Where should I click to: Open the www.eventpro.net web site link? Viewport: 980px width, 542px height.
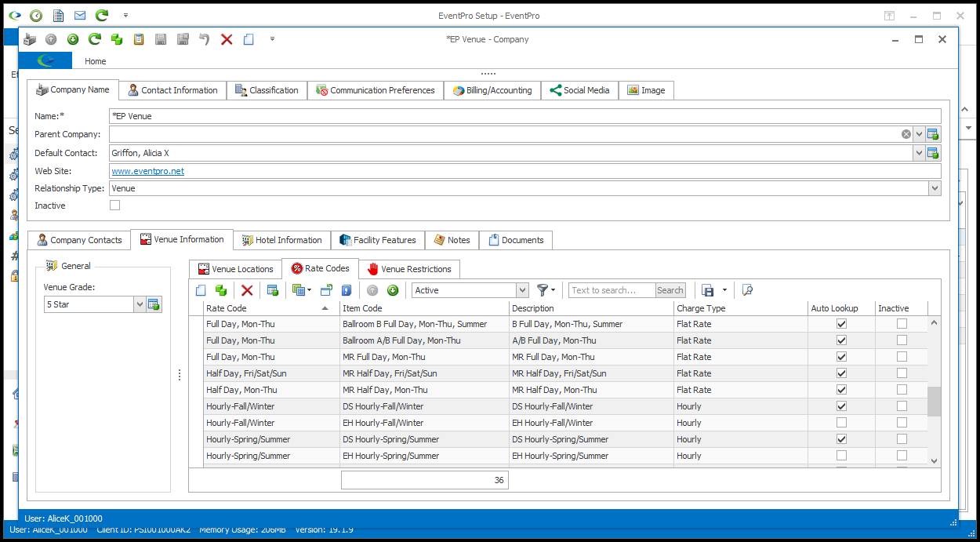[148, 170]
